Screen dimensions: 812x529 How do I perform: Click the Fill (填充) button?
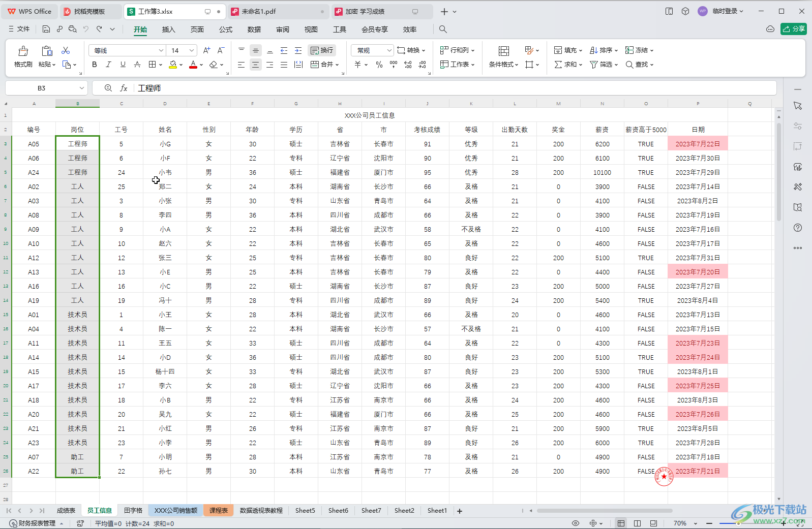[568, 50]
